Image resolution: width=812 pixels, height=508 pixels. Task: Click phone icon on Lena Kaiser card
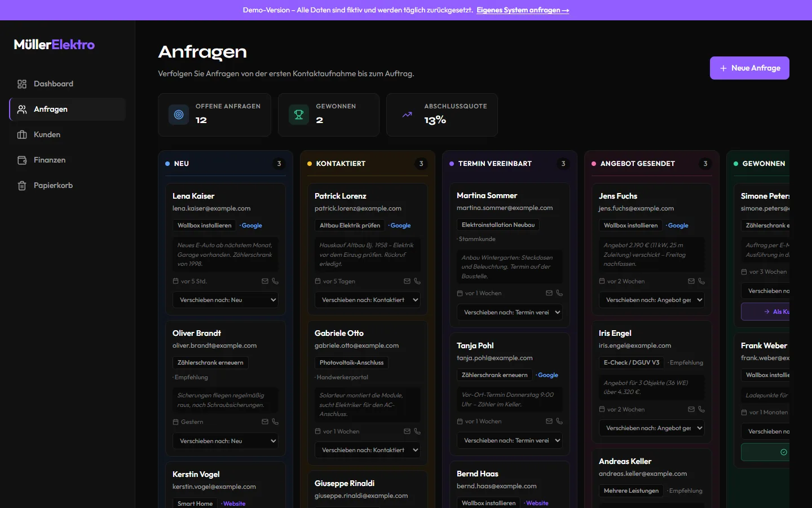275,281
